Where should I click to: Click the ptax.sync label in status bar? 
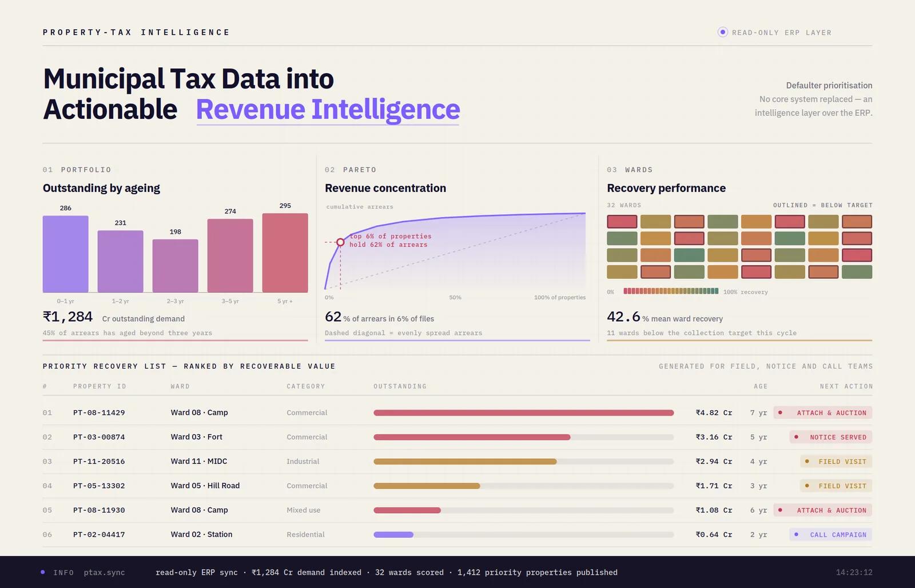(104, 573)
